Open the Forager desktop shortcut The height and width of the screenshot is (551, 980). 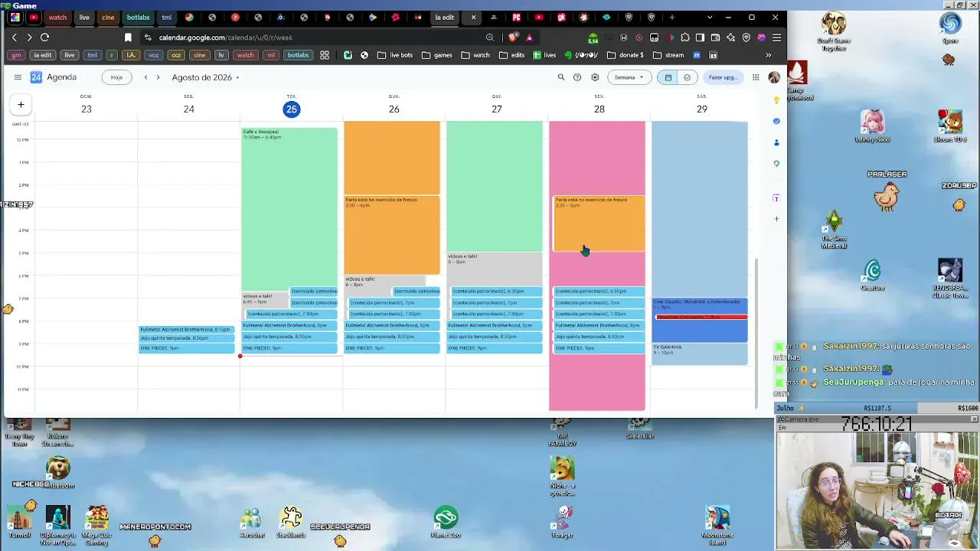click(x=563, y=522)
